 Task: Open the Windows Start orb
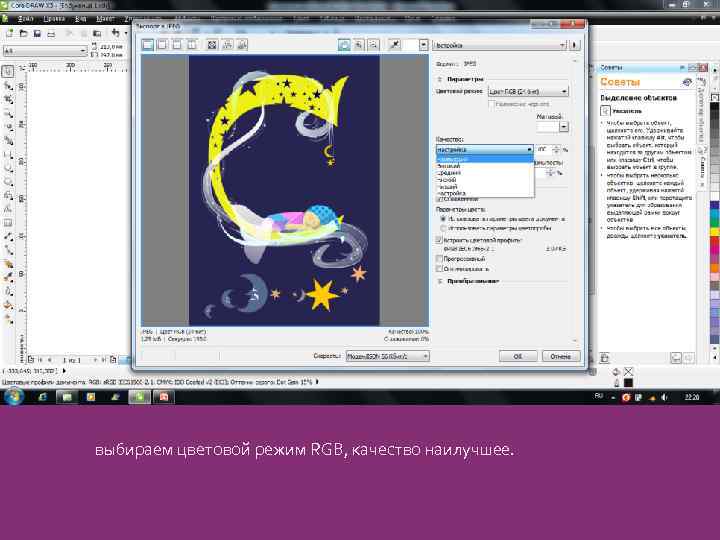13,396
